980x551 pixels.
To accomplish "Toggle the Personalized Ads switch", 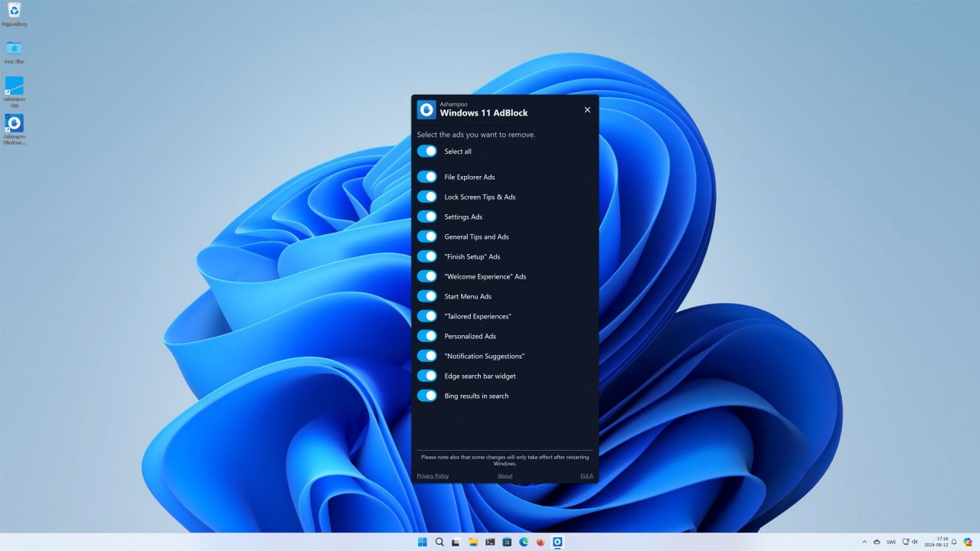I will (427, 336).
